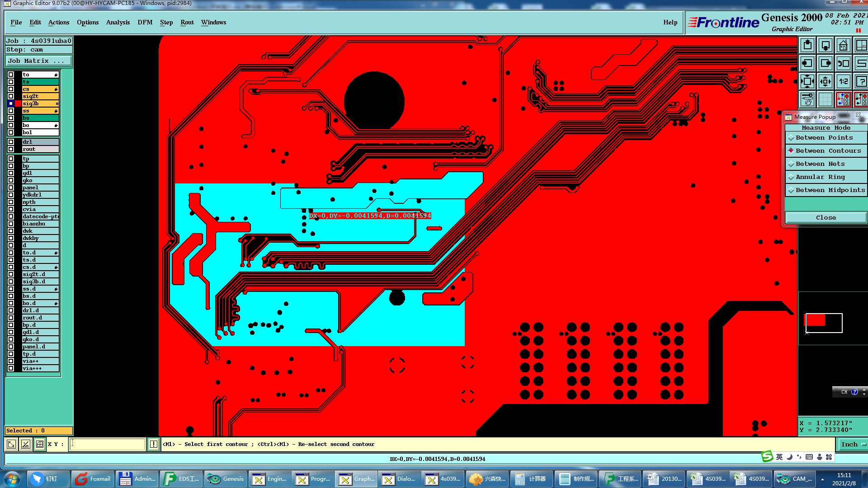Tick the checkbox for layer sig2t
868x488 pixels.
(x=11, y=96)
